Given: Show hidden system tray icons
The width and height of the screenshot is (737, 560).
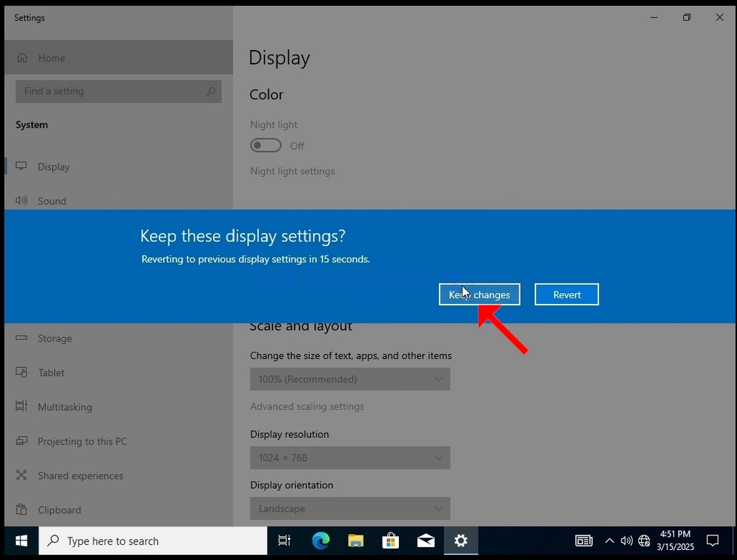Looking at the screenshot, I should tap(609, 540).
